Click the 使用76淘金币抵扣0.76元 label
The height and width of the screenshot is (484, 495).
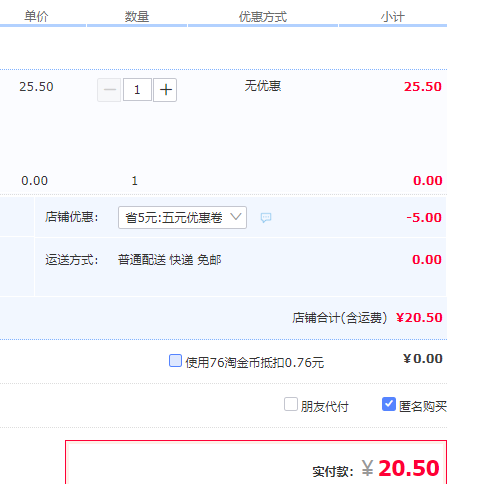point(255,362)
